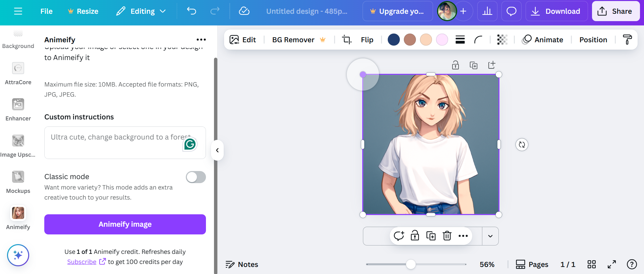This screenshot has width=644, height=274.
Task: Click Upgrade your plan button
Action: pyautogui.click(x=398, y=11)
